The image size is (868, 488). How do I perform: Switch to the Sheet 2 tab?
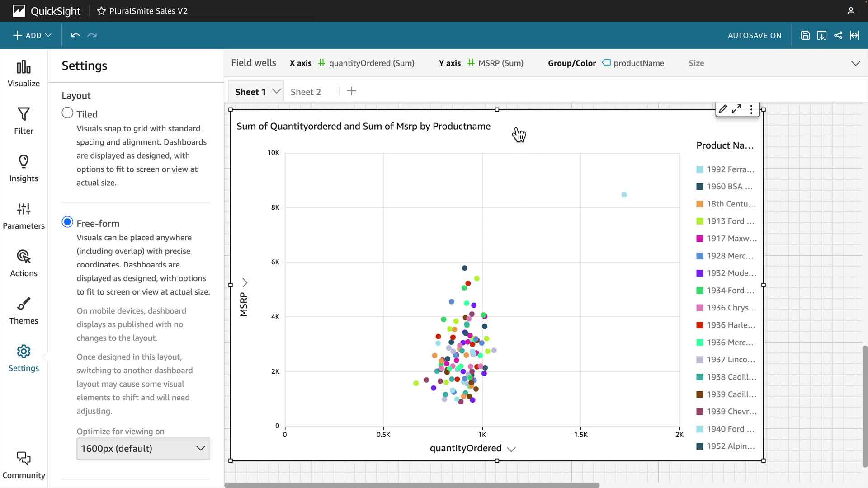click(306, 92)
